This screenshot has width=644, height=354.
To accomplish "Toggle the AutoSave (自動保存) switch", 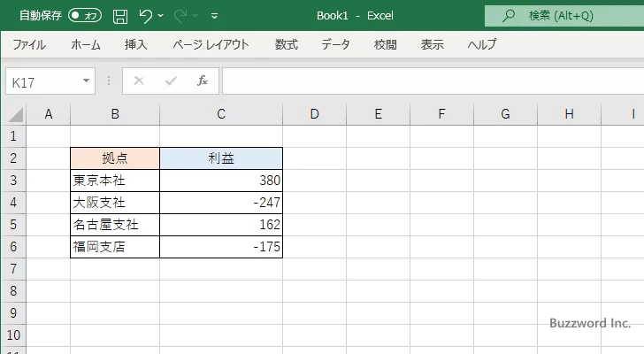I will click(85, 16).
